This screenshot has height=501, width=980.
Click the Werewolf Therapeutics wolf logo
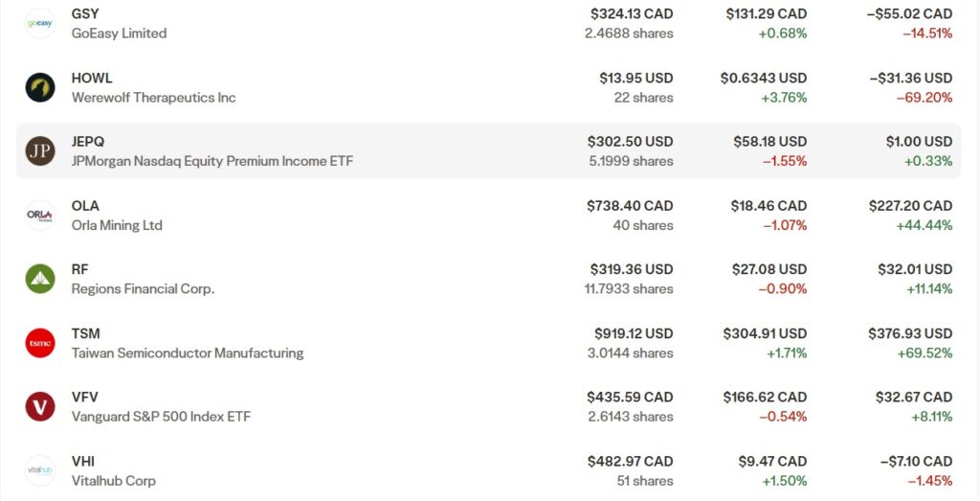(40, 88)
